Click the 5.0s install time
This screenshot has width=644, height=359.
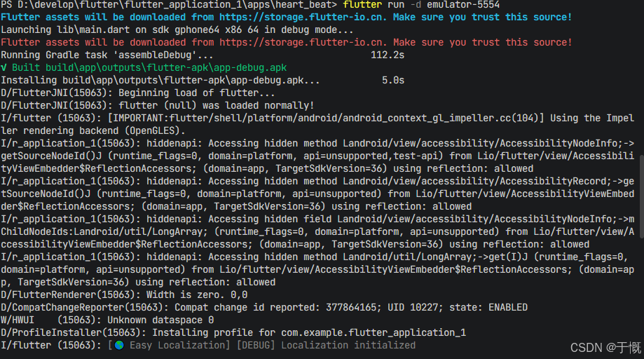point(393,81)
